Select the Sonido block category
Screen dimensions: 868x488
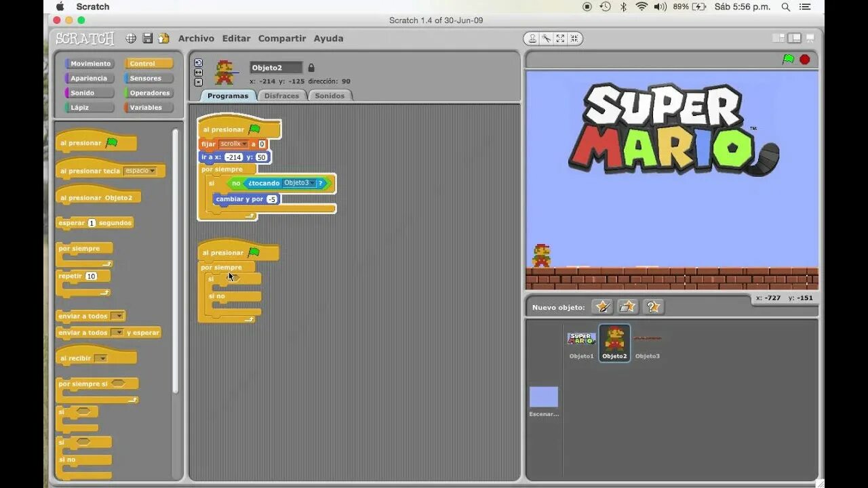[x=90, y=93]
